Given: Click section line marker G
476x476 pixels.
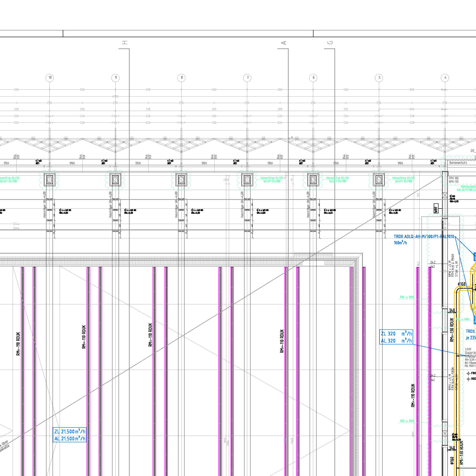Looking at the screenshot, I should [x=330, y=43].
